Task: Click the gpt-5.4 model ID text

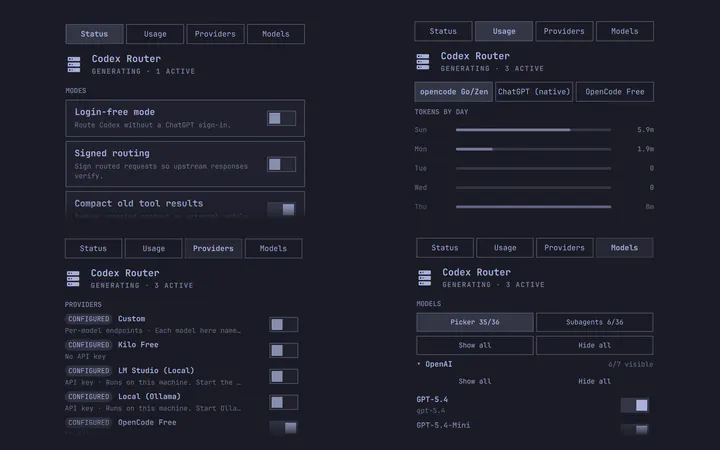Action: [x=430, y=411]
